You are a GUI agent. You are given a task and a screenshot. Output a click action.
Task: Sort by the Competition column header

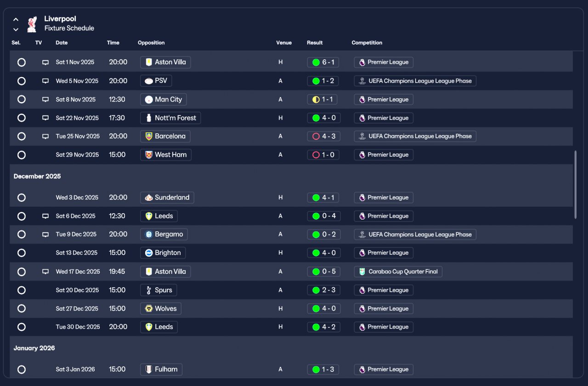pos(367,43)
